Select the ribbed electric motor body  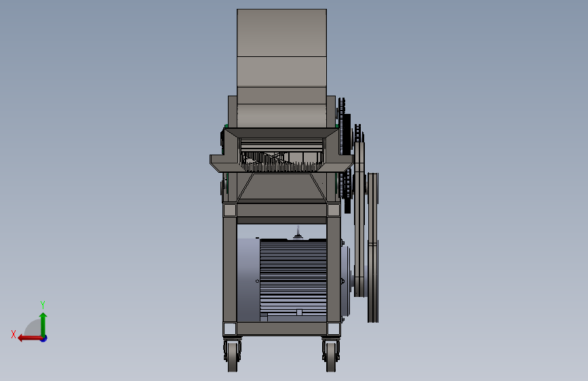click(293, 279)
